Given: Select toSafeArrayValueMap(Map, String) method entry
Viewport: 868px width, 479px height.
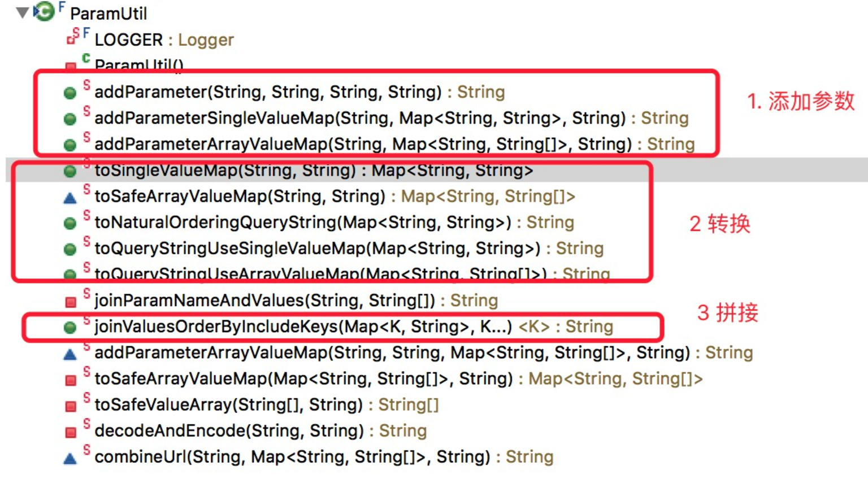Looking at the screenshot, I should (x=398, y=378).
